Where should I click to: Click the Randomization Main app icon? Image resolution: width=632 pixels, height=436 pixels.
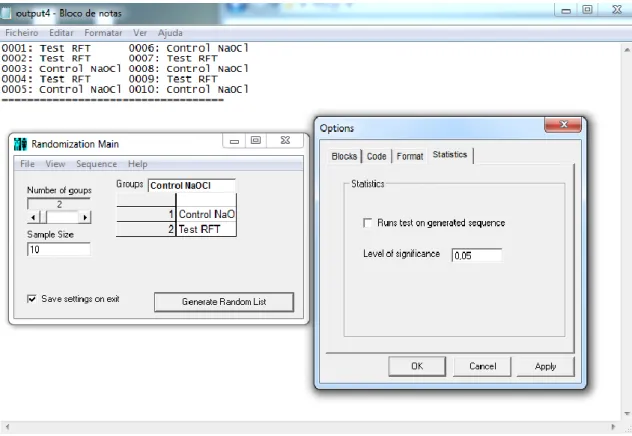click(20, 144)
